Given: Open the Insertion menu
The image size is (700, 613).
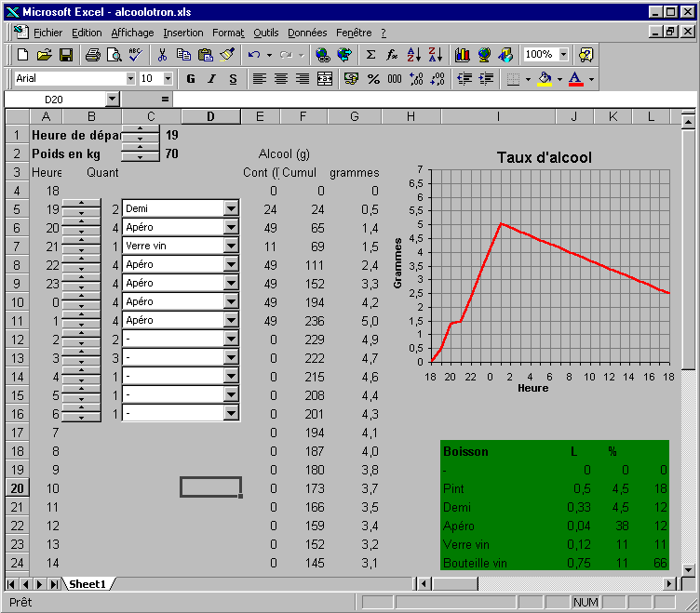Looking at the screenshot, I should (x=183, y=33).
